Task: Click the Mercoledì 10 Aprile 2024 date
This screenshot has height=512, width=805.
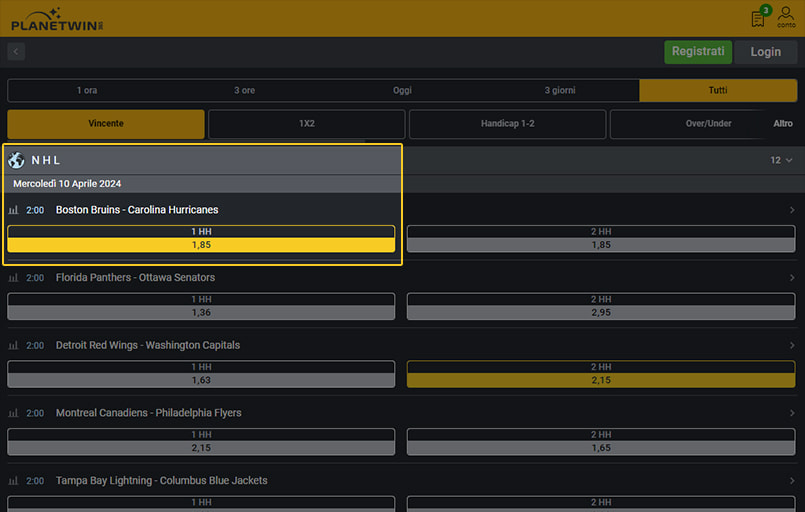Action: click(67, 184)
